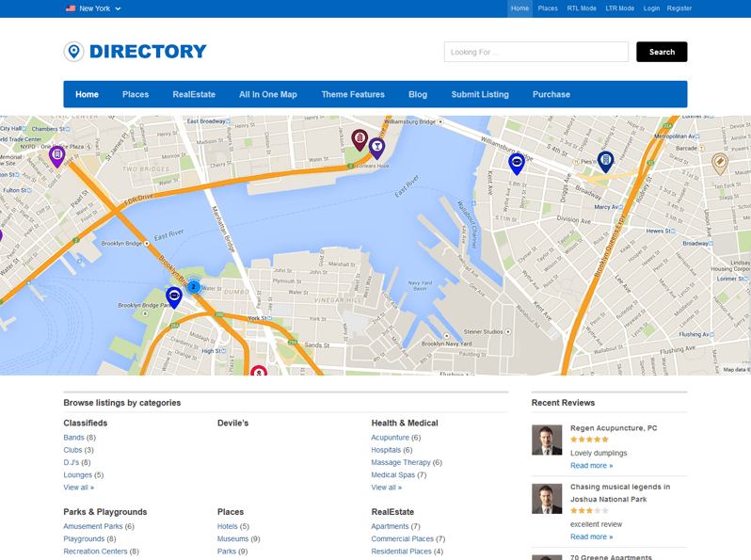This screenshot has height=560, width=751.
Task: Click the US flag icon
Action: coord(71,8)
